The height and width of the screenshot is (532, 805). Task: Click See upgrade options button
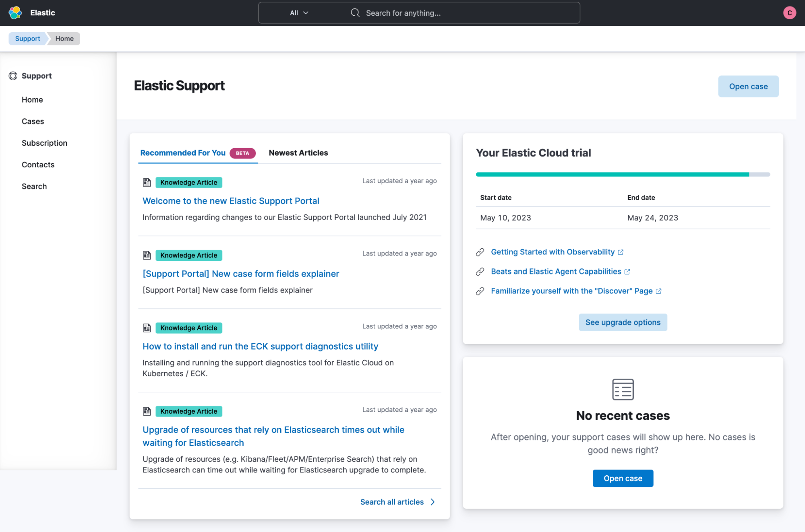pos(623,322)
